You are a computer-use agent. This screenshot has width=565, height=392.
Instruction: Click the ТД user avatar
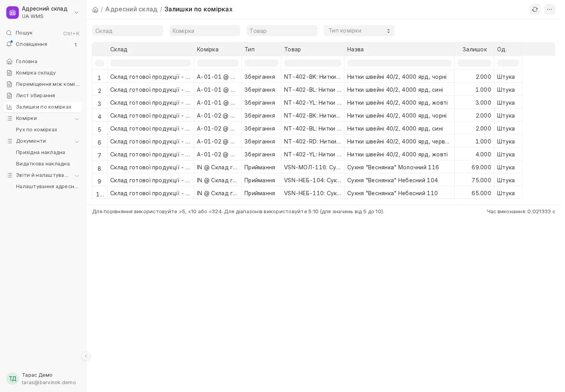tap(13, 379)
